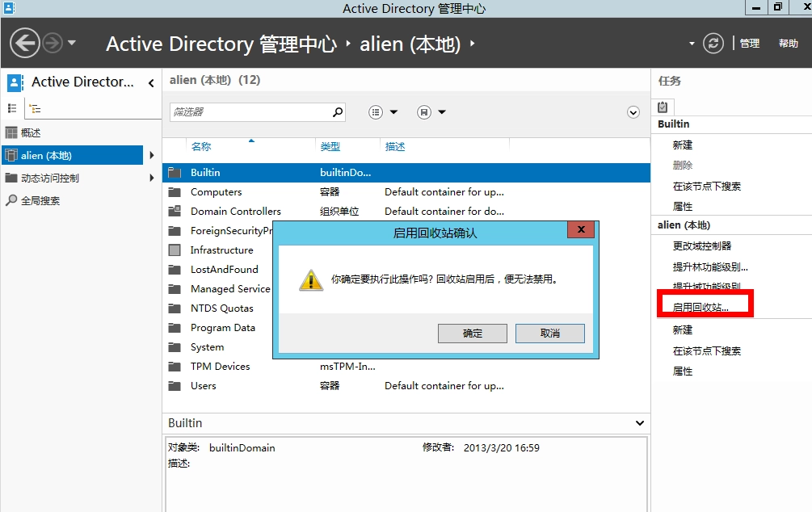The width and height of the screenshot is (812, 512).
Task: Click the search magnifier in filter box
Action: point(337,112)
